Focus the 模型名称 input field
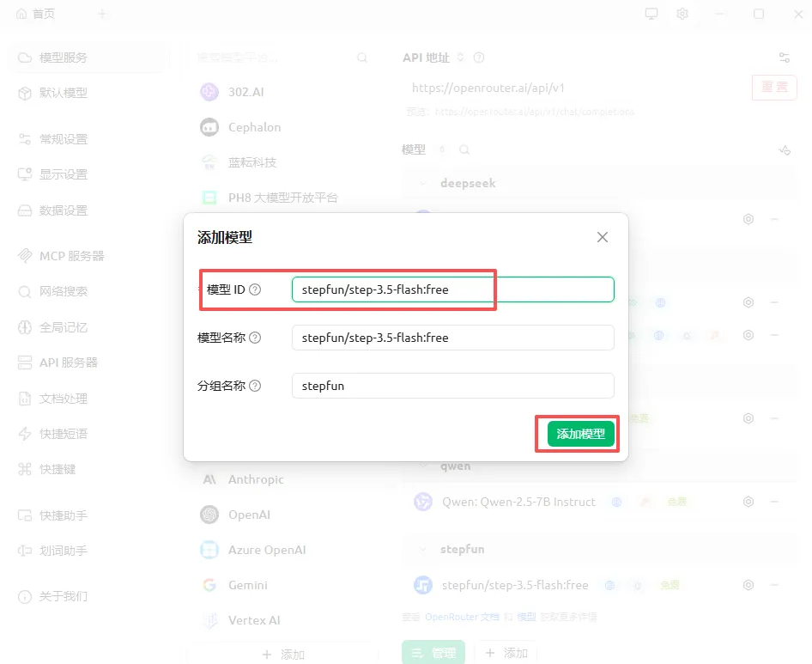The width and height of the screenshot is (812, 664). (x=452, y=338)
